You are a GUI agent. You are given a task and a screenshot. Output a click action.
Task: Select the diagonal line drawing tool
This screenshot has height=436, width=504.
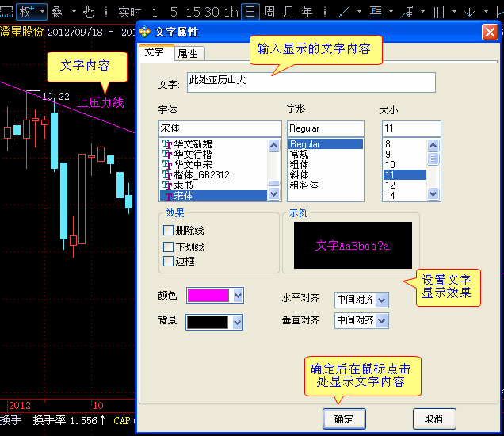click(343, 12)
